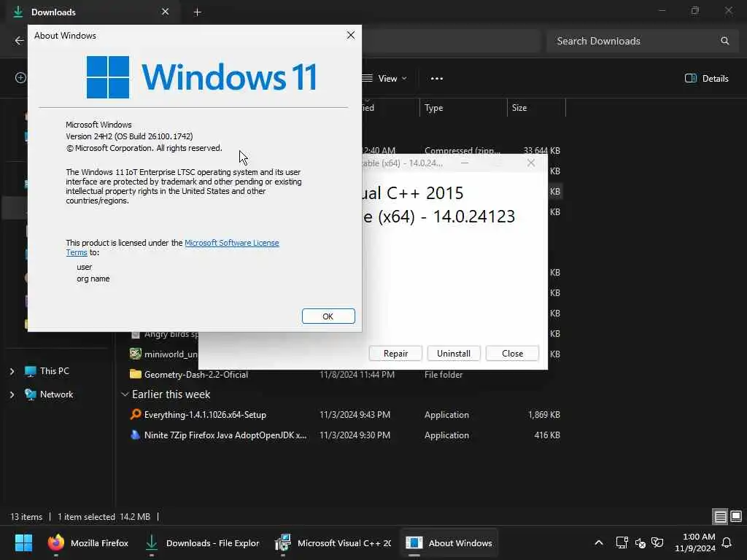747x560 pixels.
Task: Toggle the Details pane button
Action: point(706,79)
